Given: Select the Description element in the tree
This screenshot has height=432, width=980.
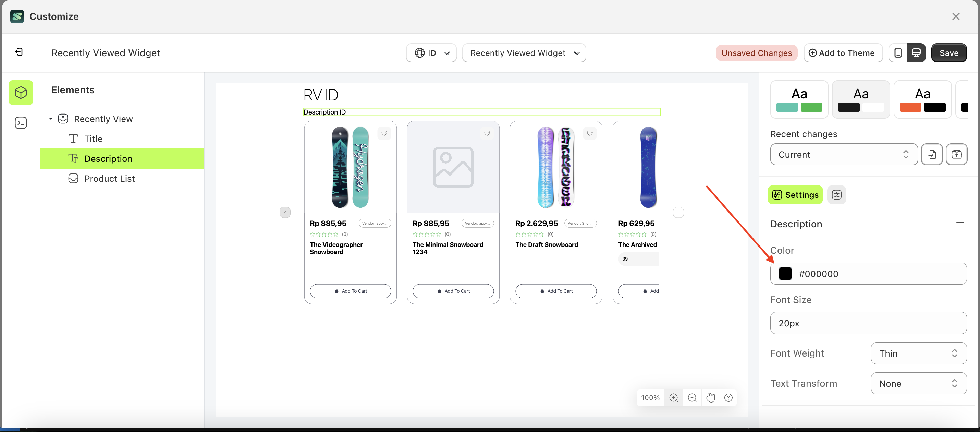Looking at the screenshot, I should point(108,158).
